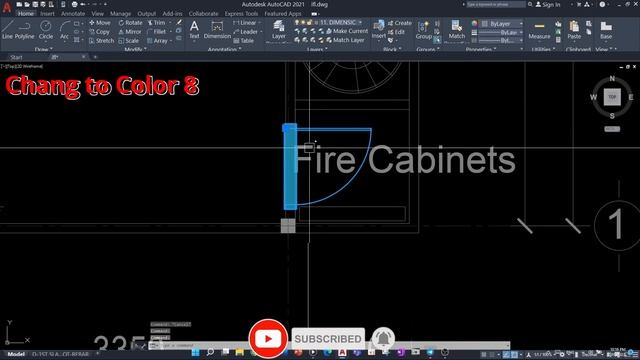Click Edit block
The image size is (640, 360).
[x=396, y=32]
